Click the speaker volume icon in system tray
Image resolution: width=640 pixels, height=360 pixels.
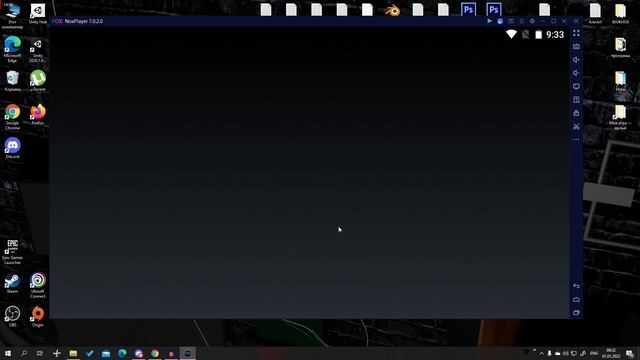(x=565, y=353)
